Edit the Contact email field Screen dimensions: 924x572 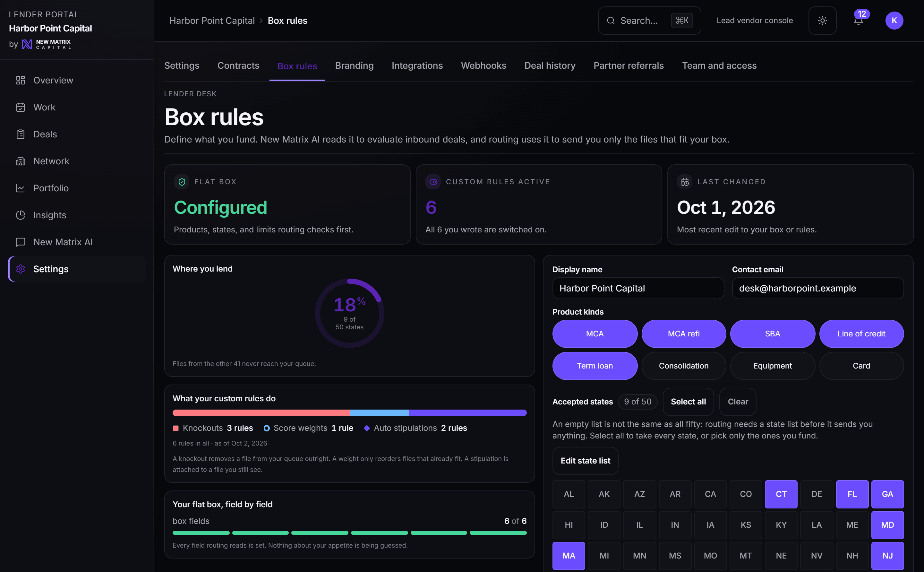click(818, 288)
